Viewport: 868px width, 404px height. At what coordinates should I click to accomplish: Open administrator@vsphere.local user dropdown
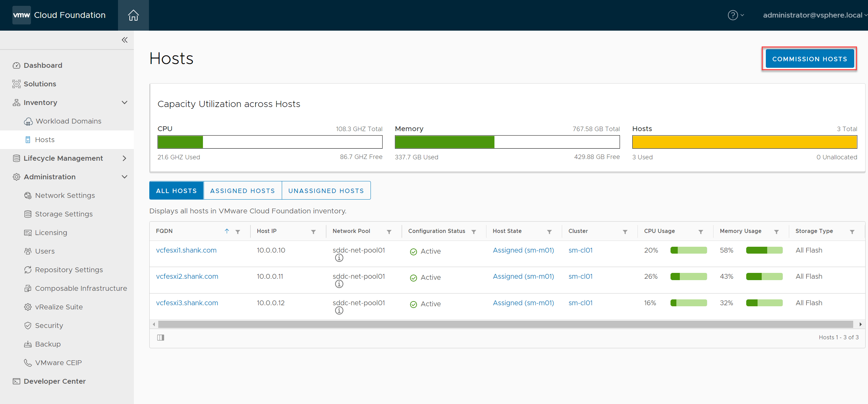(x=815, y=15)
